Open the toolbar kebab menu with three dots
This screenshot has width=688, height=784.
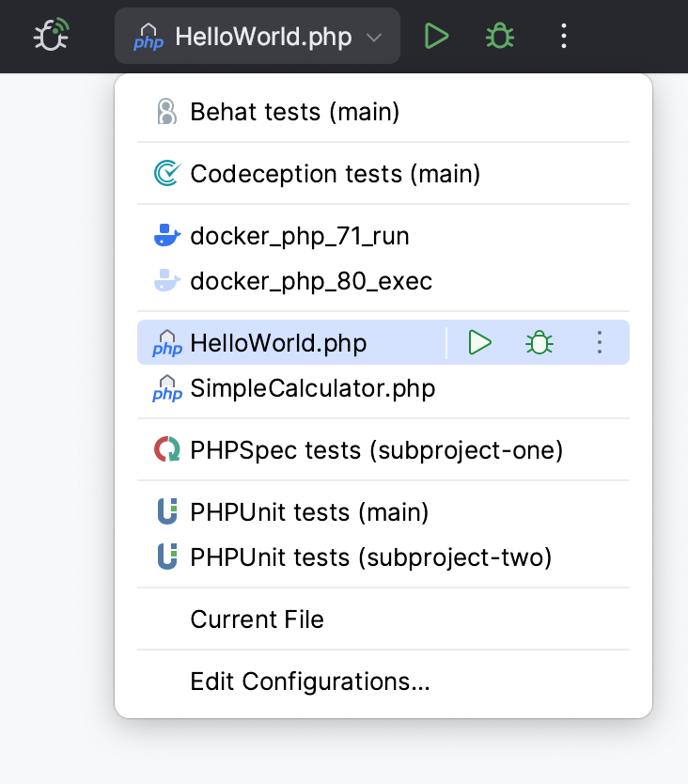563,36
